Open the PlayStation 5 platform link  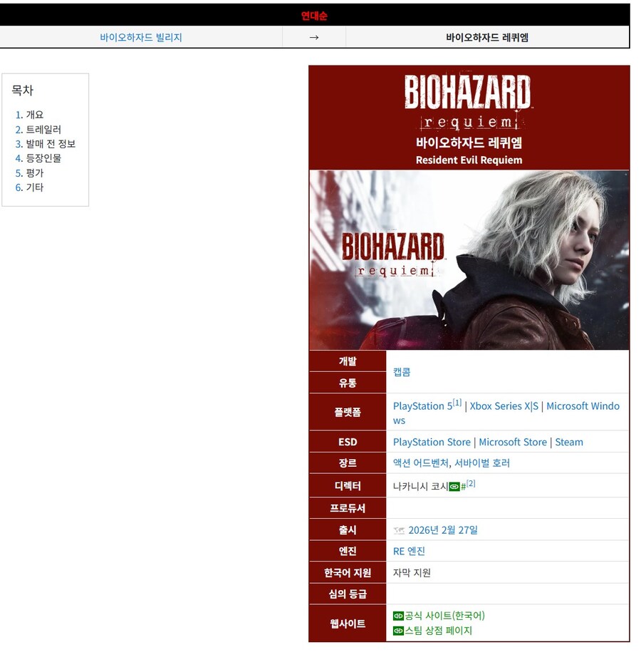pos(422,406)
